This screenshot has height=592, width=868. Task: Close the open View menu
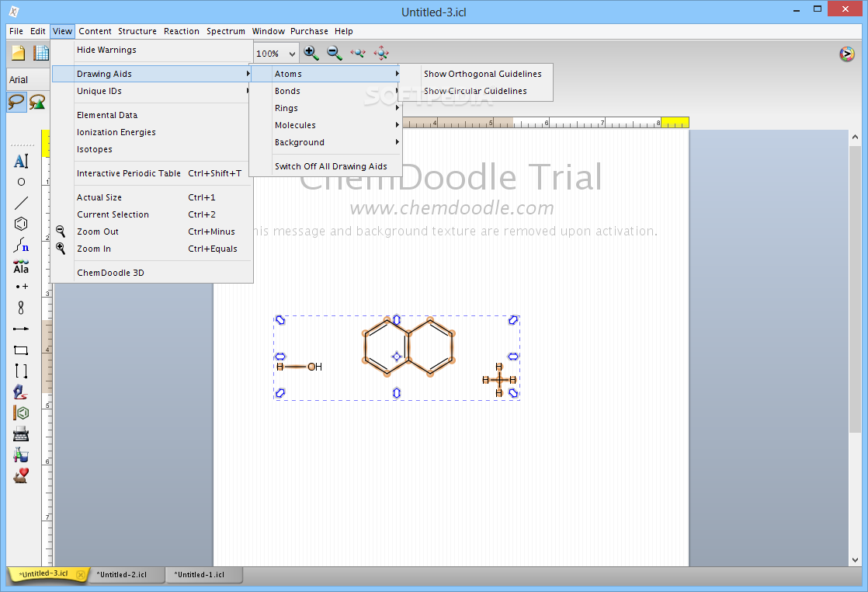pyautogui.click(x=63, y=31)
